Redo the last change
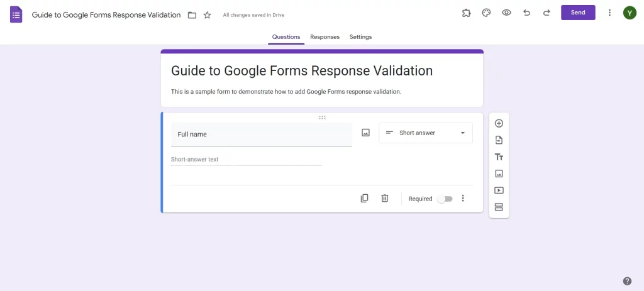Image resolution: width=644 pixels, height=291 pixels. (547, 13)
